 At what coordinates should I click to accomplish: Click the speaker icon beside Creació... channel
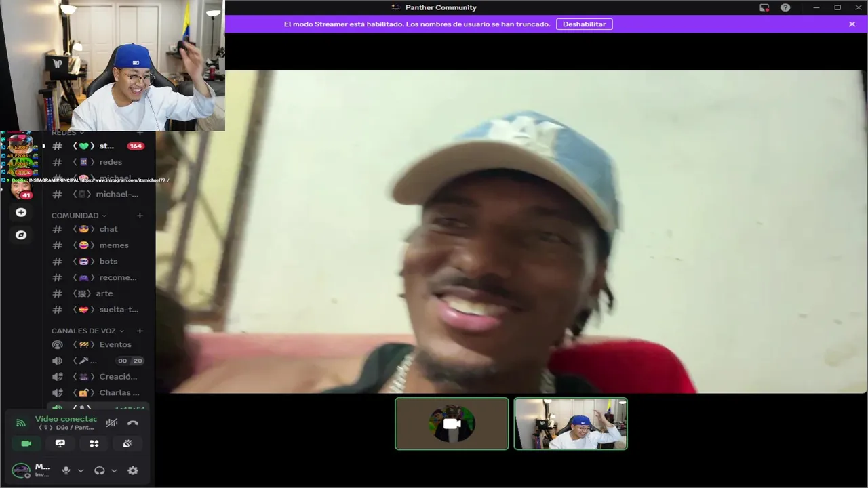coord(58,377)
